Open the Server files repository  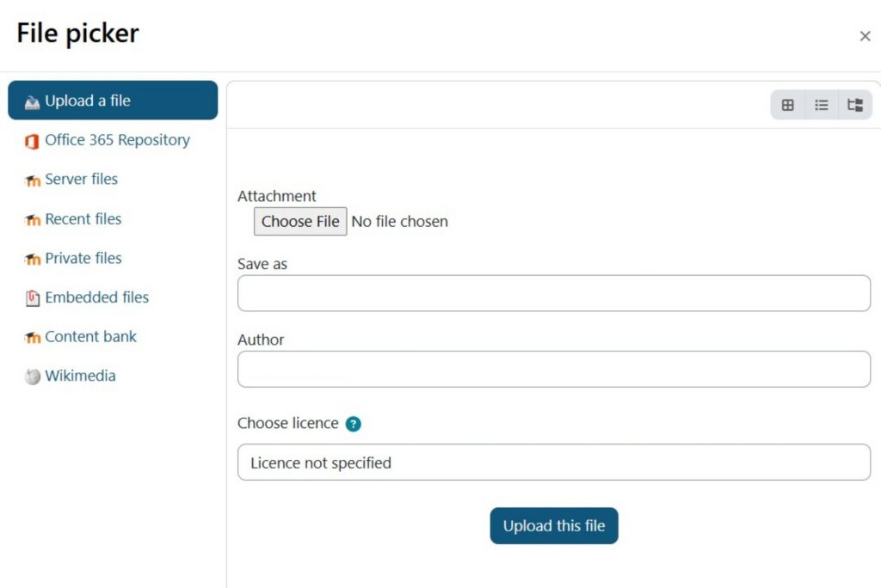[82, 179]
